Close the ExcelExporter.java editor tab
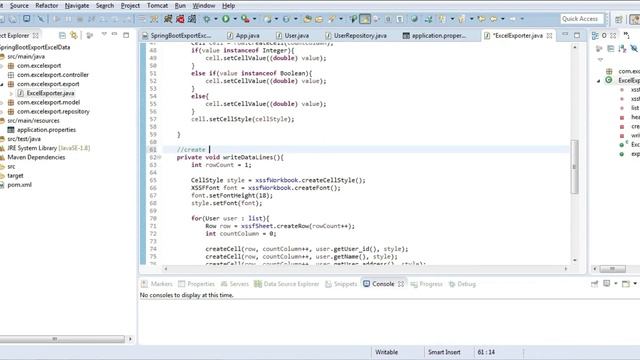The width and height of the screenshot is (640, 360). (549, 36)
